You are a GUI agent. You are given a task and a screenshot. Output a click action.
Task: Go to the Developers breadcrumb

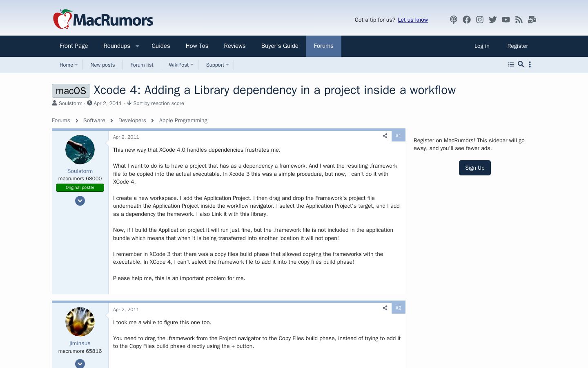point(132,121)
